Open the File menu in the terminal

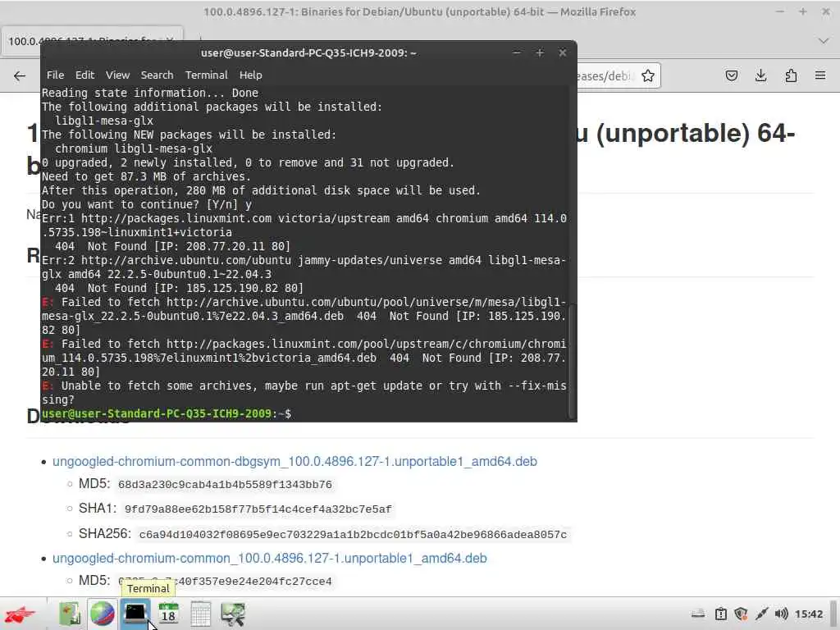click(55, 75)
